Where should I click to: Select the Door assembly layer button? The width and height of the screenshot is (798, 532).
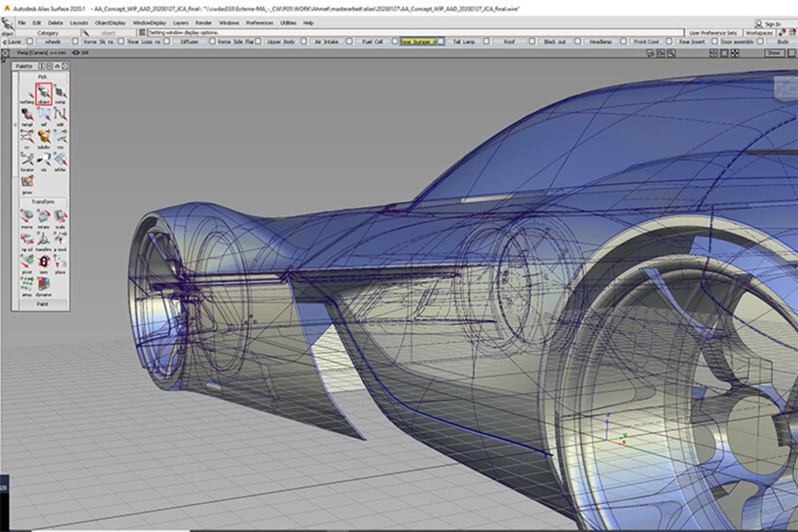point(738,42)
